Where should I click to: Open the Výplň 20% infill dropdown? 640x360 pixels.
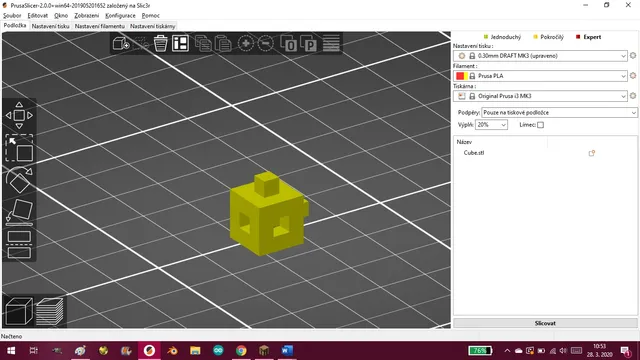coord(491,125)
